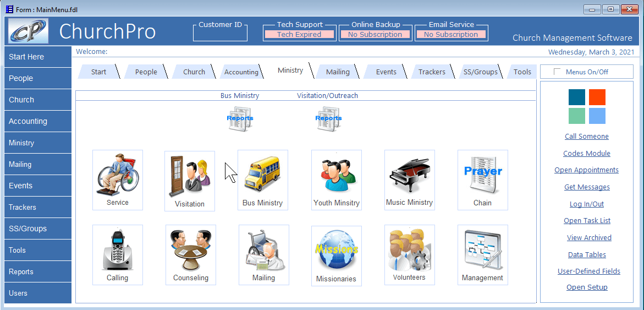Select the dark teal color square
This screenshot has height=310, width=644.
click(577, 97)
